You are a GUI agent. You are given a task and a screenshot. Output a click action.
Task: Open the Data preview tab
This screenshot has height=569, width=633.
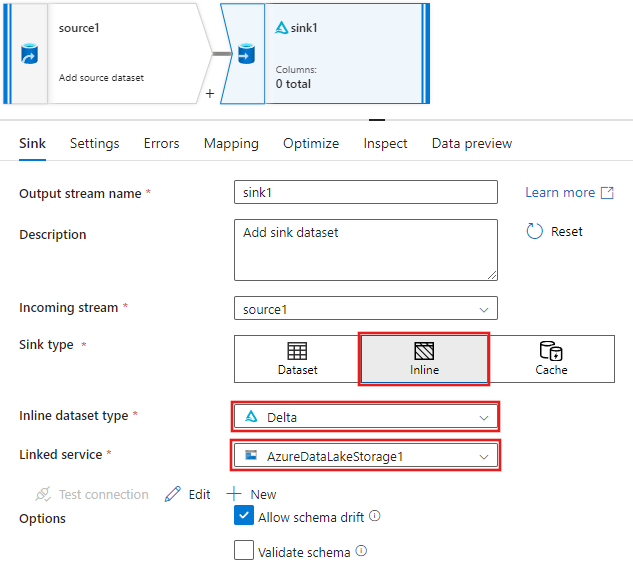click(x=472, y=143)
